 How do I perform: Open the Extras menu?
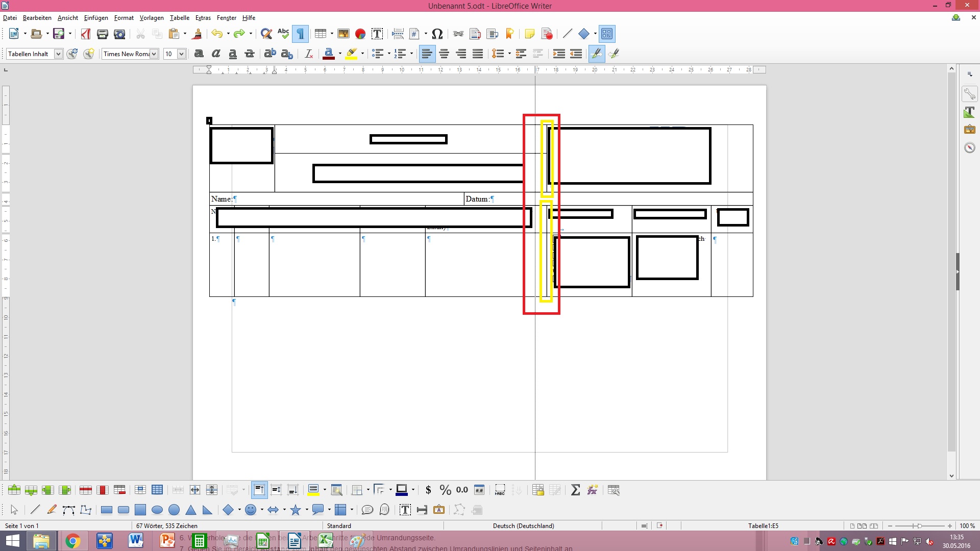pyautogui.click(x=203, y=18)
